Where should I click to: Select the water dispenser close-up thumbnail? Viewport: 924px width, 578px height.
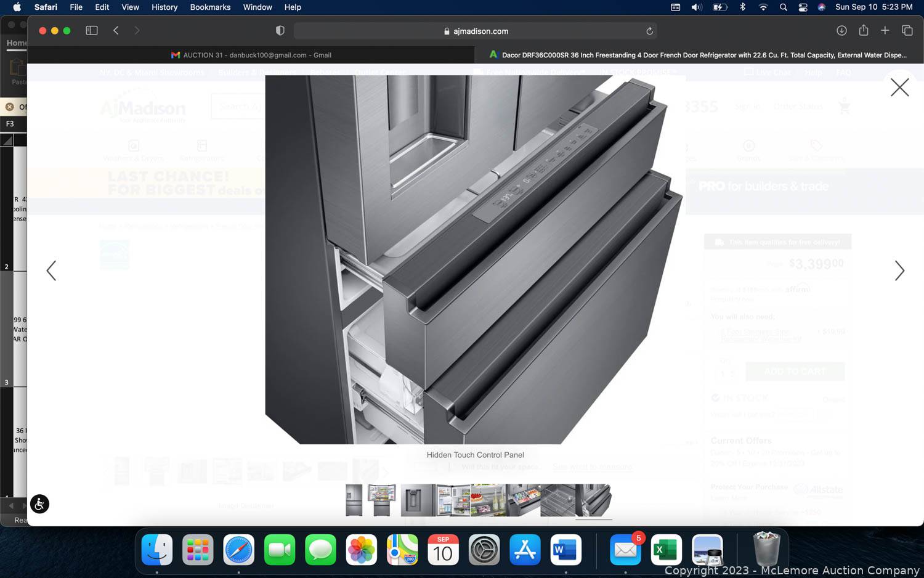pos(418,500)
